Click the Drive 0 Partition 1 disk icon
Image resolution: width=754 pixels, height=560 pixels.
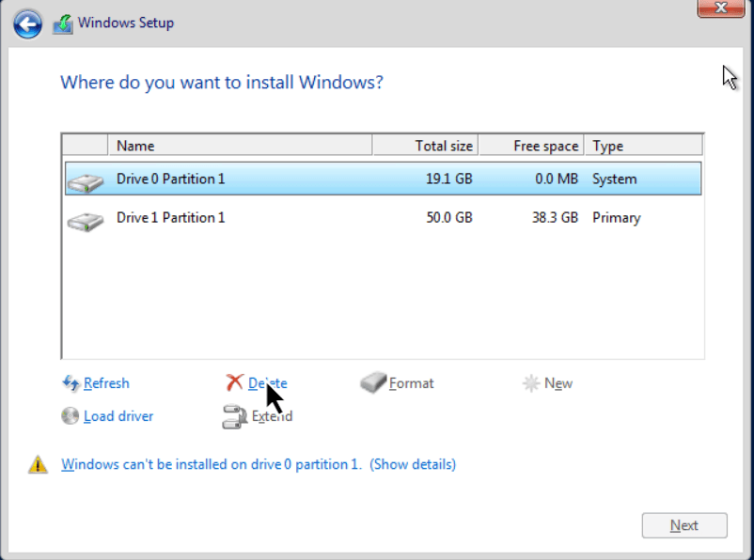[x=86, y=182]
